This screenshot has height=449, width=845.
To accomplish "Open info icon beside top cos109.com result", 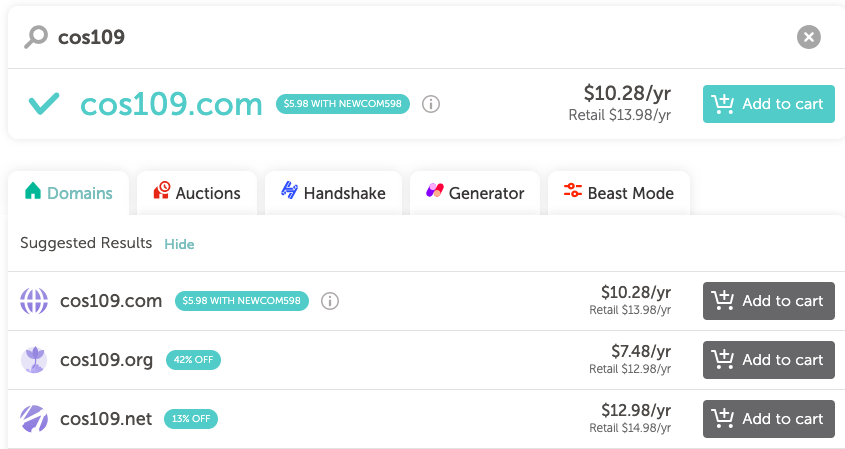I will (431, 104).
